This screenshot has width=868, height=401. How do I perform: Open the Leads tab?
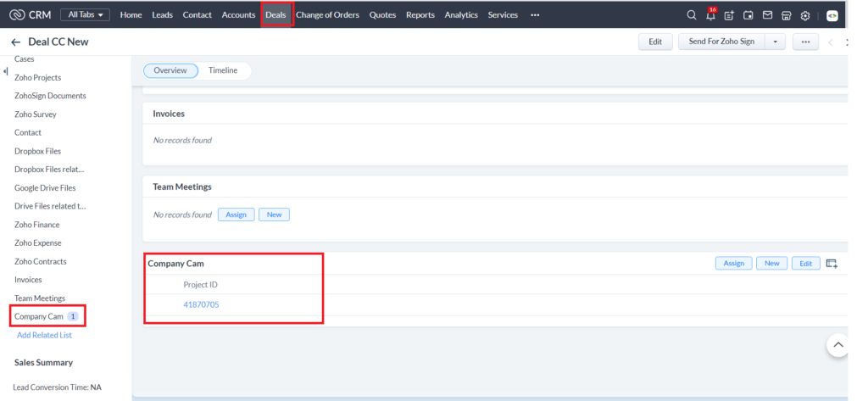(162, 15)
